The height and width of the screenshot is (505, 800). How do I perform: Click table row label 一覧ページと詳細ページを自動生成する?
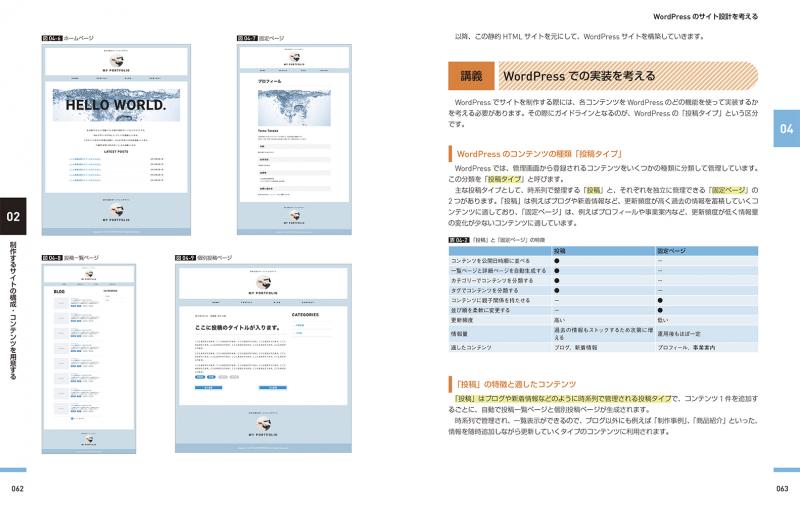tap(498, 270)
